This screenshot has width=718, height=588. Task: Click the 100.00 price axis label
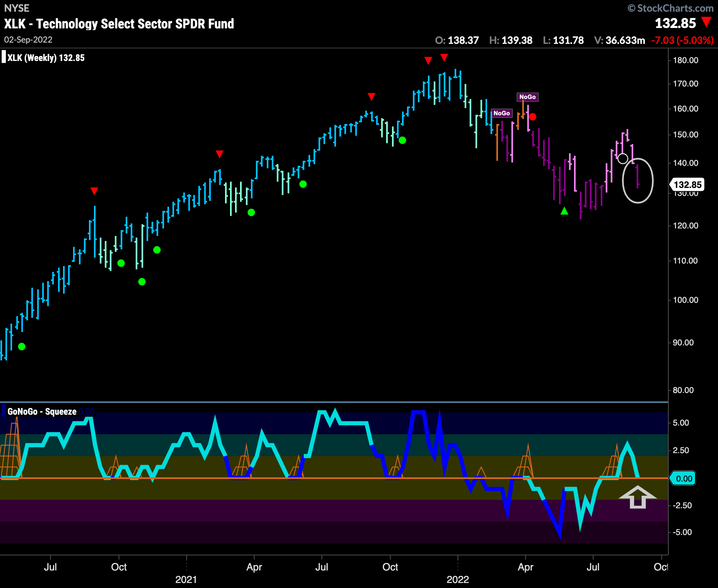coord(685,300)
